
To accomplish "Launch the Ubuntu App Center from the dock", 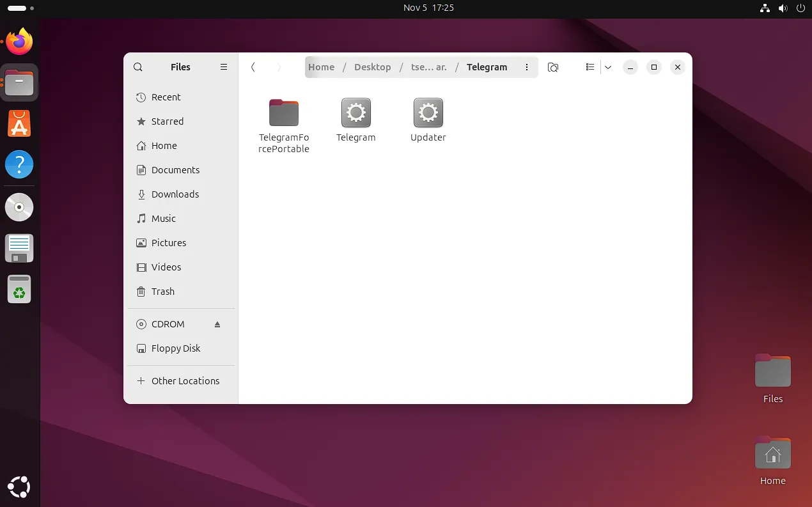I will click(19, 123).
